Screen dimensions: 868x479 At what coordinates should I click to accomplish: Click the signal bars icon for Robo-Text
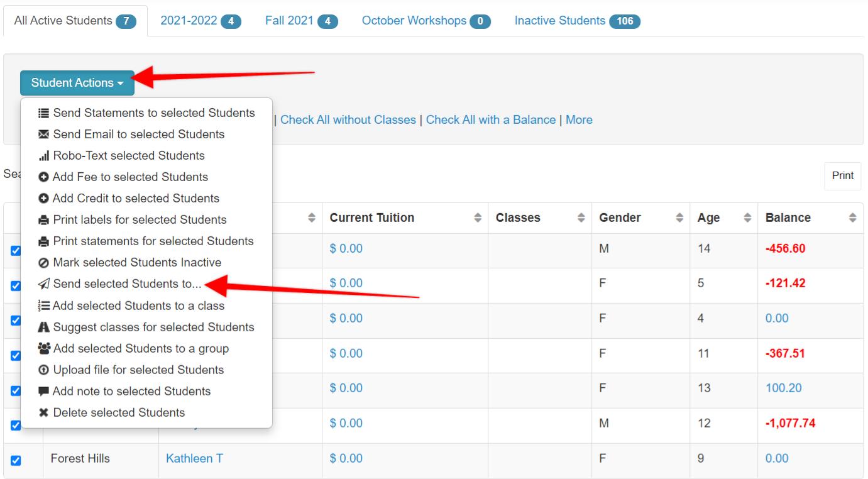[43, 156]
